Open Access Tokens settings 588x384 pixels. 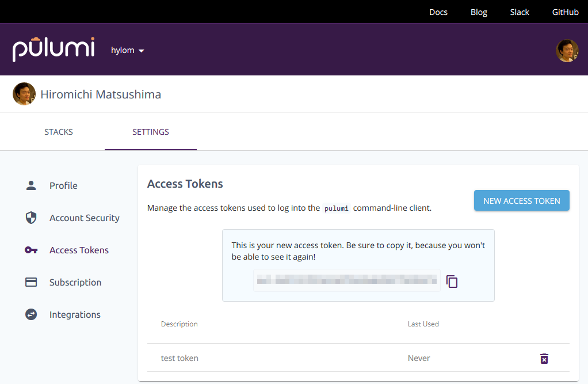(79, 250)
